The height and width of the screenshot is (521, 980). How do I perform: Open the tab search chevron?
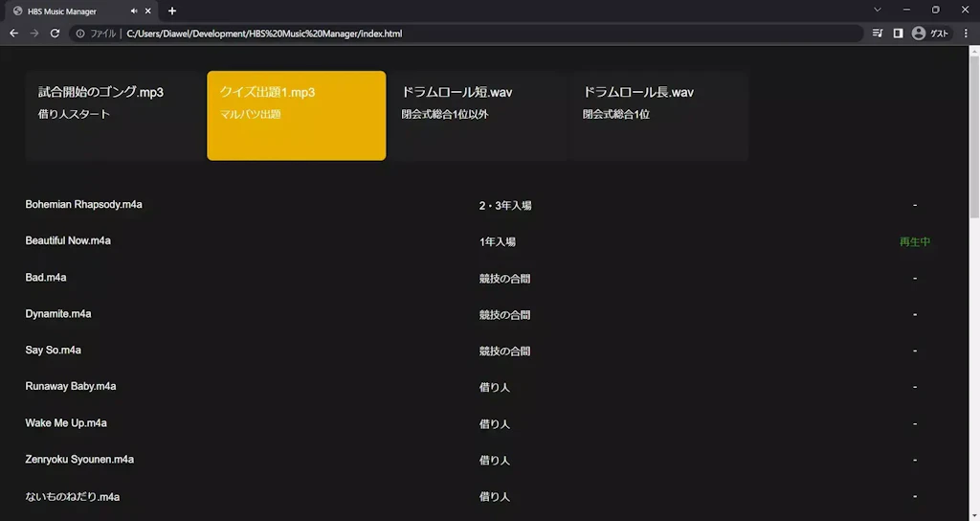878,10
